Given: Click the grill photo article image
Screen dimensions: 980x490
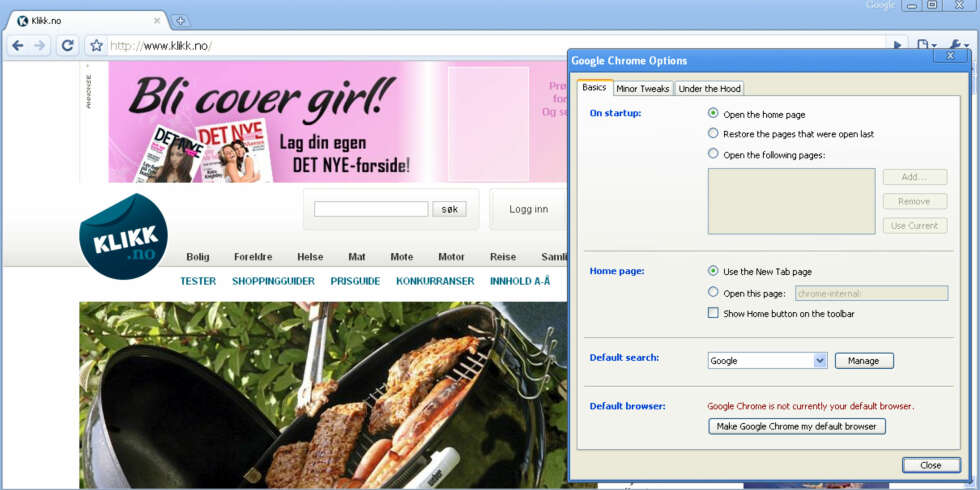Looking at the screenshot, I should pyautogui.click(x=323, y=395).
